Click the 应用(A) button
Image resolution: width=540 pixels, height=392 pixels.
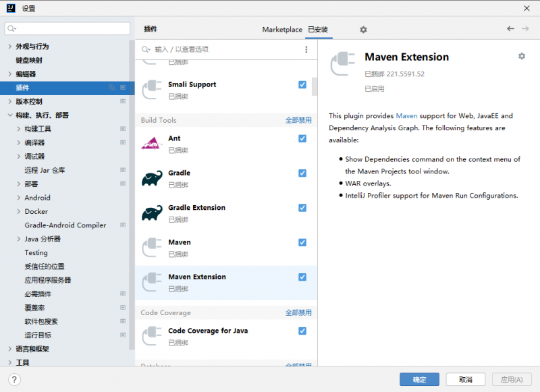tap(512, 380)
